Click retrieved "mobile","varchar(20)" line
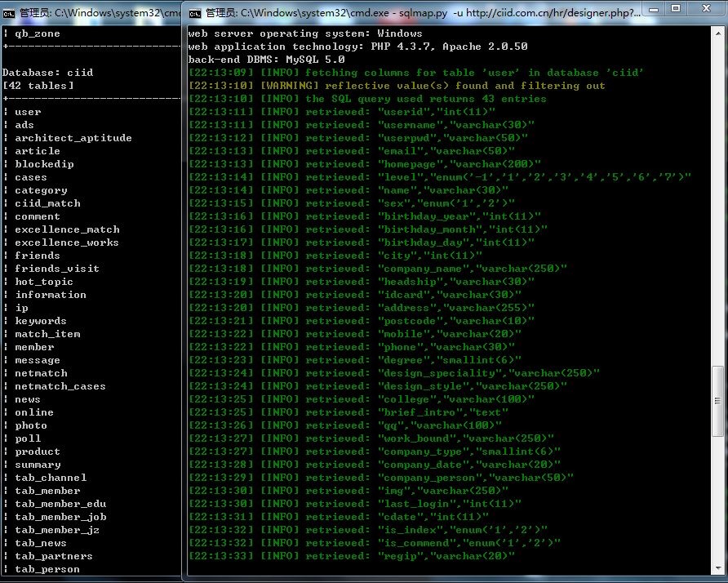 355,334
